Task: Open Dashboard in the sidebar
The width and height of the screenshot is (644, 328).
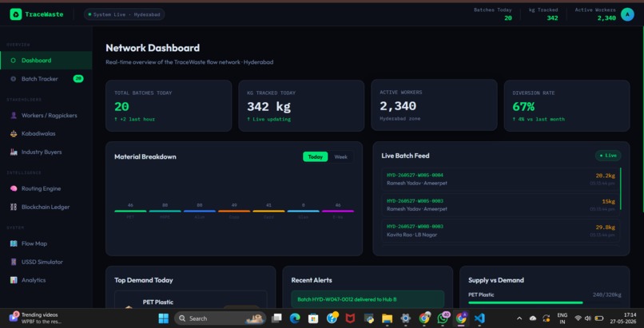Action: pyautogui.click(x=46, y=61)
